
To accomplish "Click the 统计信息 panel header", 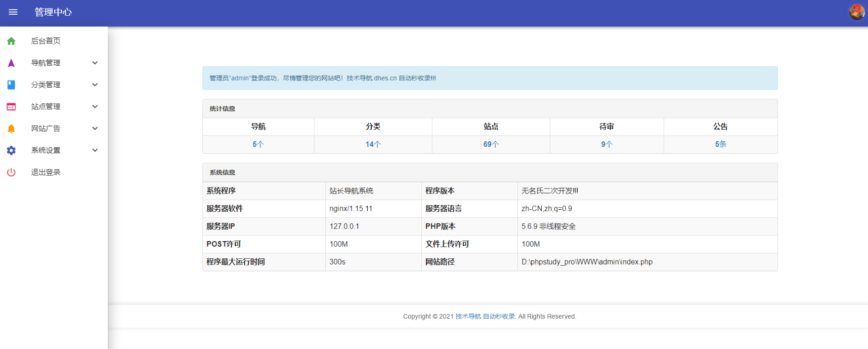I will click(x=490, y=108).
